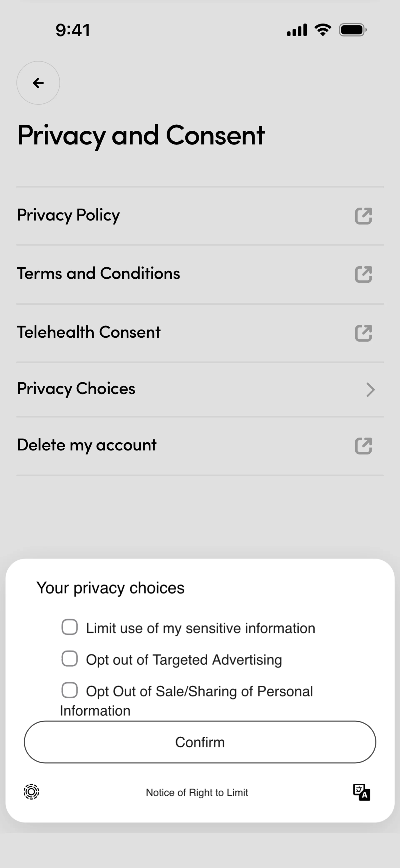The width and height of the screenshot is (400, 868).
Task: Tap Delete my account text
Action: [x=87, y=445]
